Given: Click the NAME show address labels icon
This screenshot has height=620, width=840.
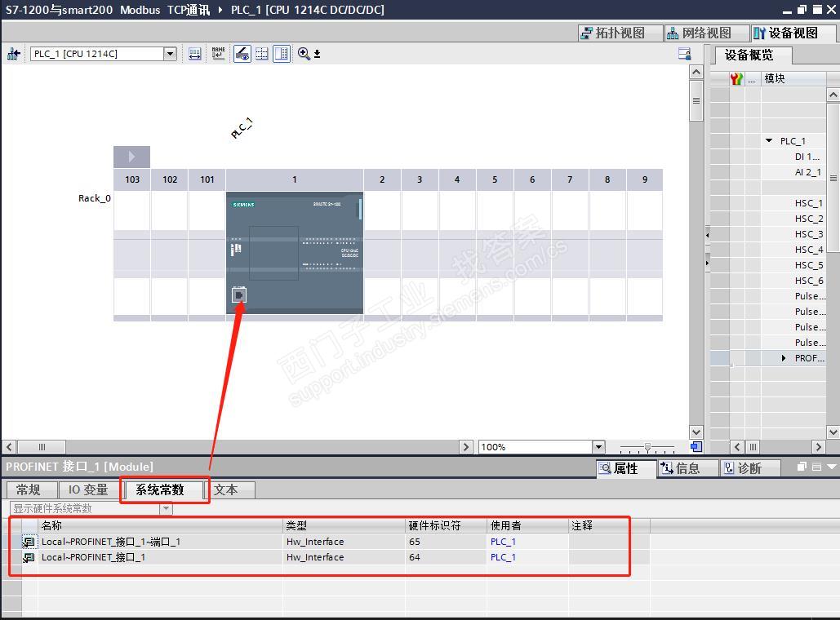Looking at the screenshot, I should point(218,54).
